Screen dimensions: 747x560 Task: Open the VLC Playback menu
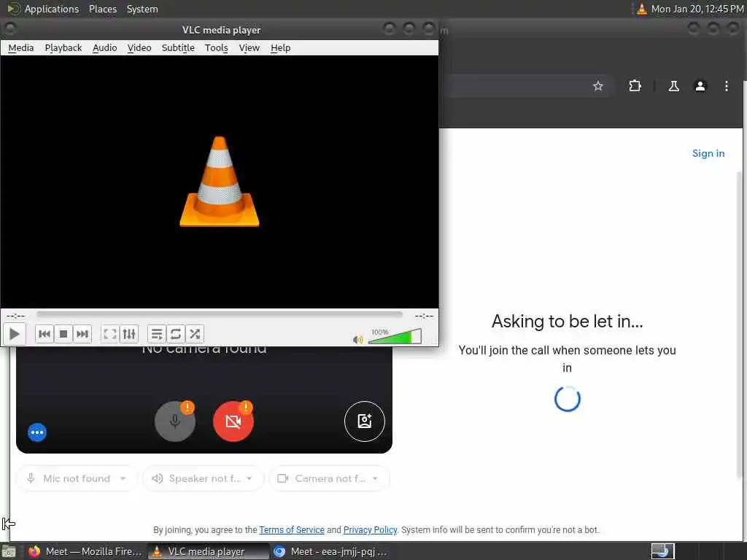coord(63,47)
